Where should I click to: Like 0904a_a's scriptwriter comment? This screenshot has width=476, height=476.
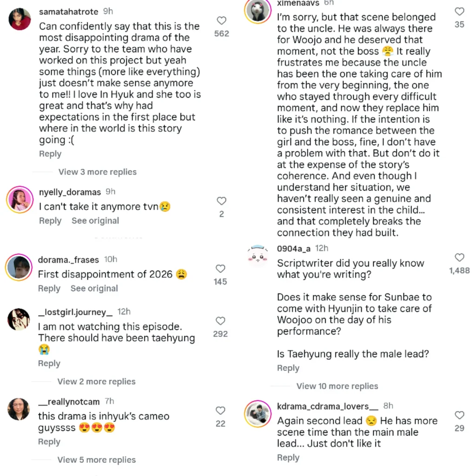click(x=459, y=257)
